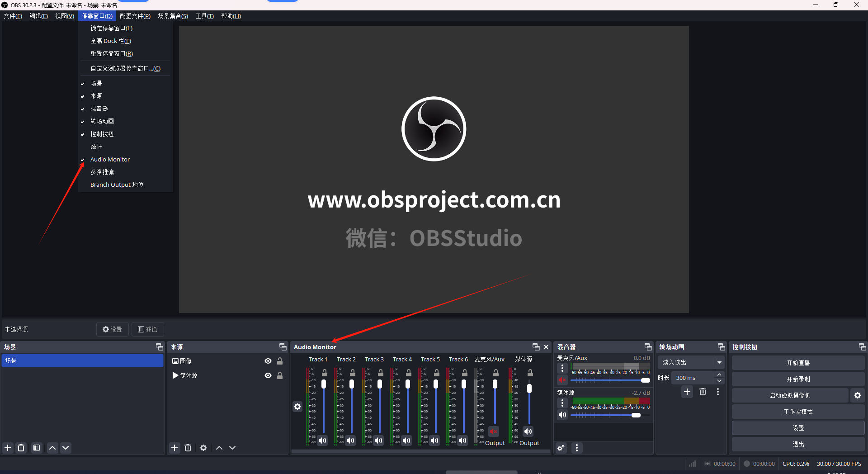Delete selected scene with trash icon
The height and width of the screenshot is (474, 868).
coord(21,448)
